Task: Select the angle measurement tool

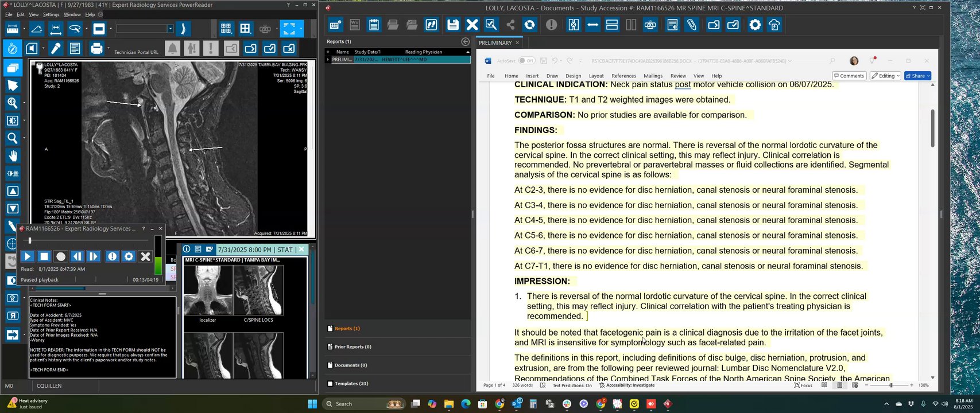Action: coord(37,29)
